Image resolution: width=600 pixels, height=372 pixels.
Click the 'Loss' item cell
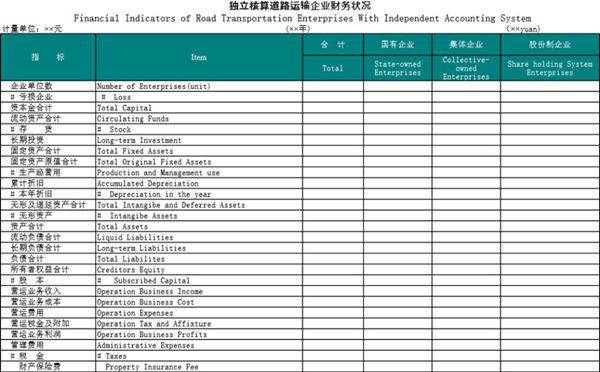pos(199,97)
